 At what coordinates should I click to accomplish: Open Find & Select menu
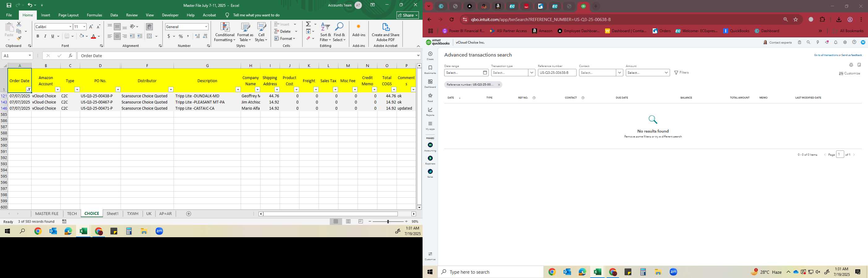point(339,32)
